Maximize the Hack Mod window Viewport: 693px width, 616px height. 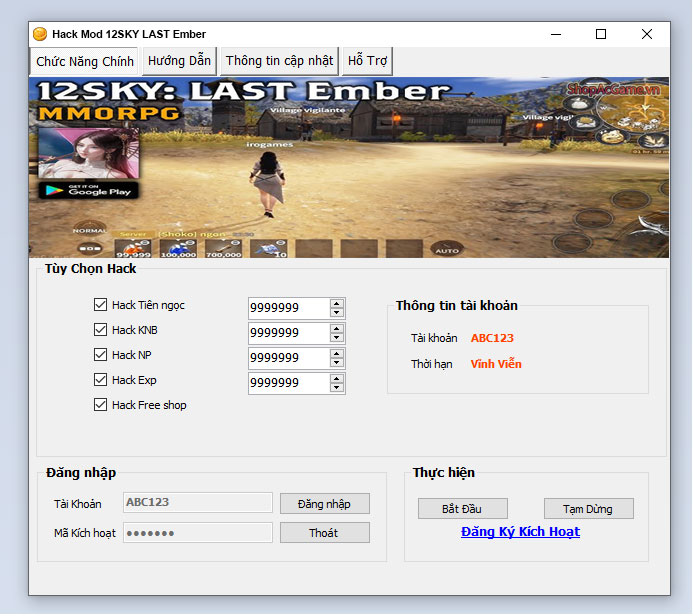(601, 34)
